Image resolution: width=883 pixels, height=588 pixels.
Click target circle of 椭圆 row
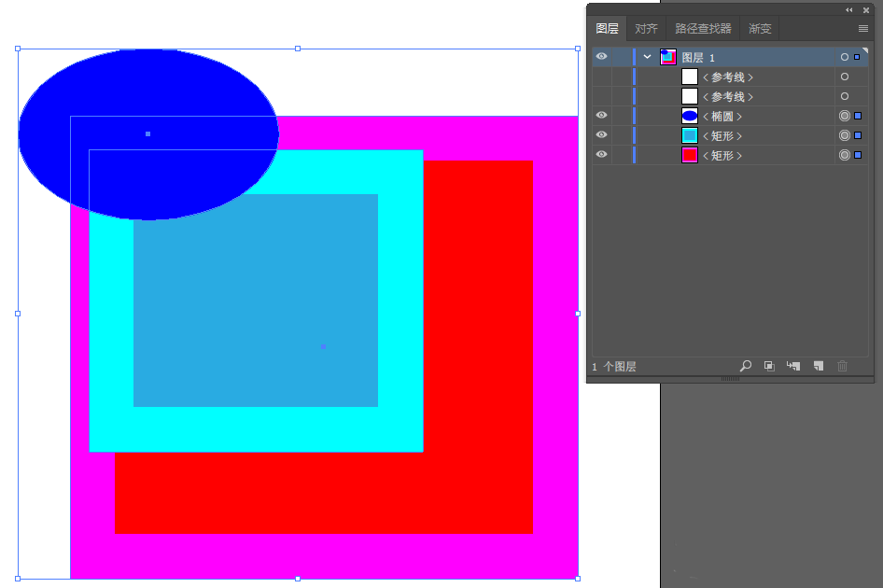pyautogui.click(x=844, y=116)
